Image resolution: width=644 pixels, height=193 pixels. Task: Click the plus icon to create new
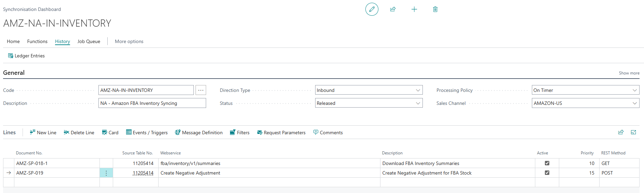[414, 9]
